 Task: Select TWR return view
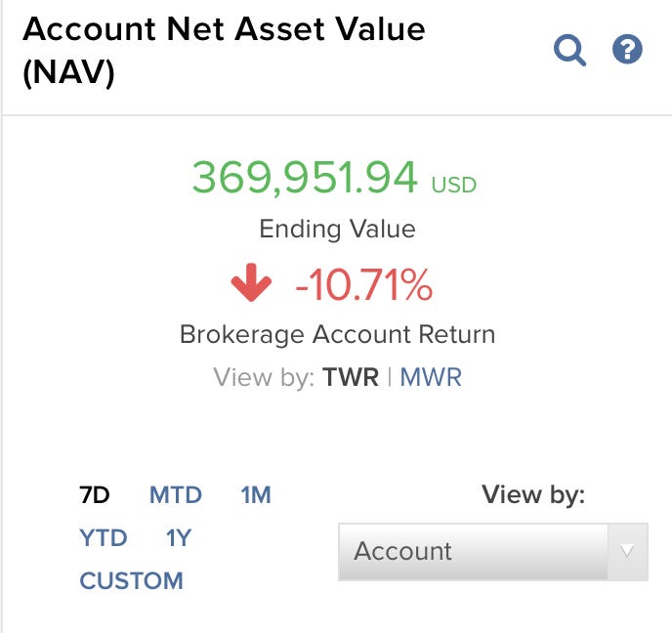pos(351,378)
